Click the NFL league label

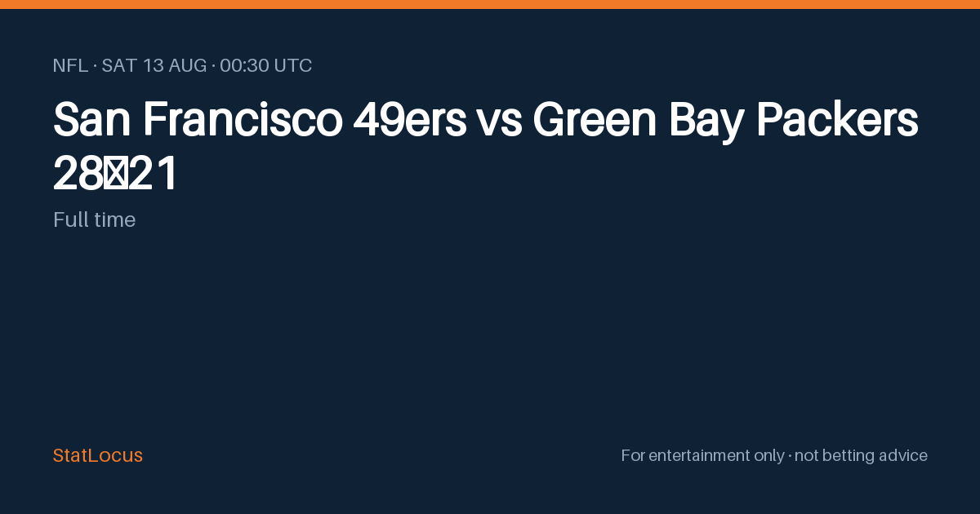pos(70,66)
